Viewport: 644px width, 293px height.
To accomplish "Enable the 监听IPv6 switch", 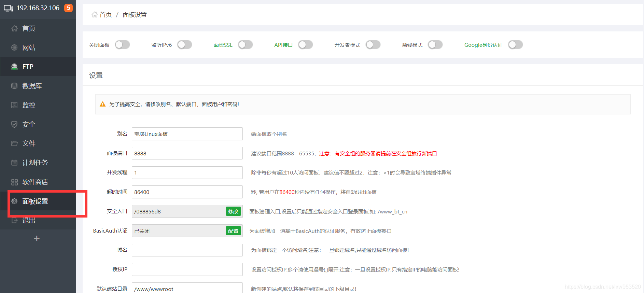I will tap(184, 45).
